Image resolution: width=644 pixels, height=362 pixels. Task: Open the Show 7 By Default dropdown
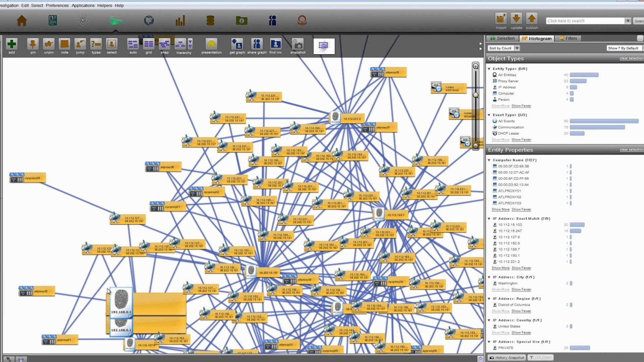pos(624,48)
